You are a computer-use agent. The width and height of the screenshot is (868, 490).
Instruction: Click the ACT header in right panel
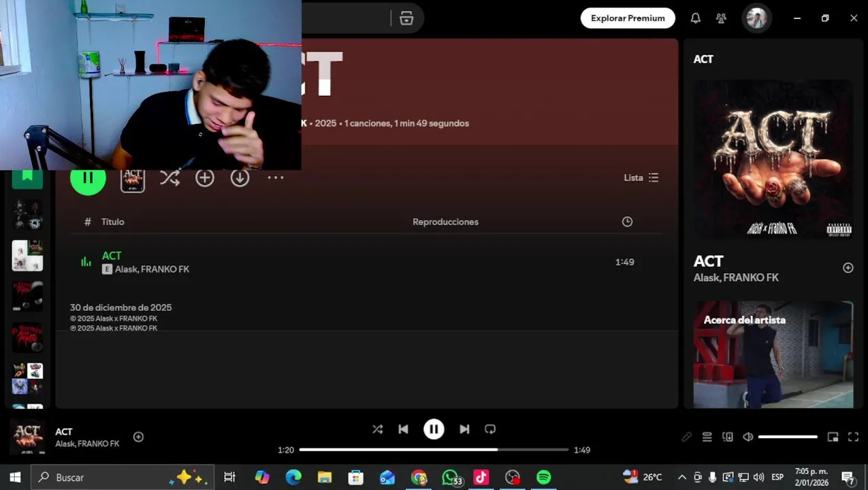coord(703,59)
